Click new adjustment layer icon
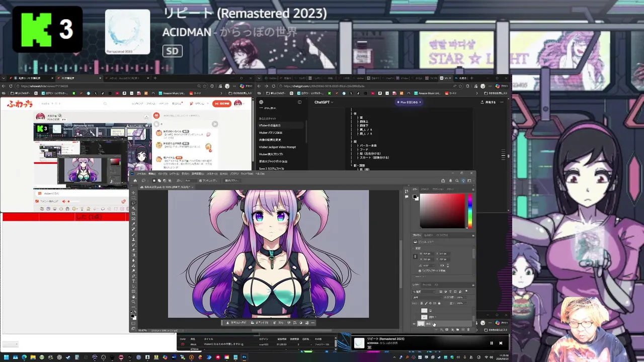 click(x=453, y=329)
